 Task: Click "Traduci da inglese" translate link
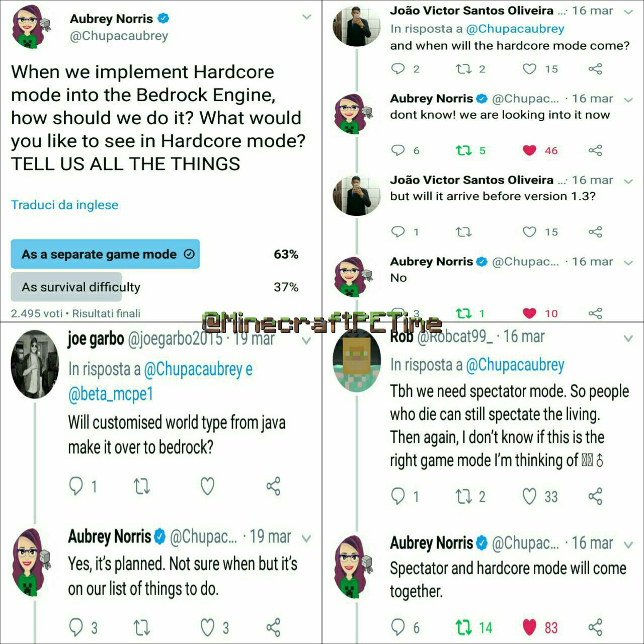[x=65, y=205]
